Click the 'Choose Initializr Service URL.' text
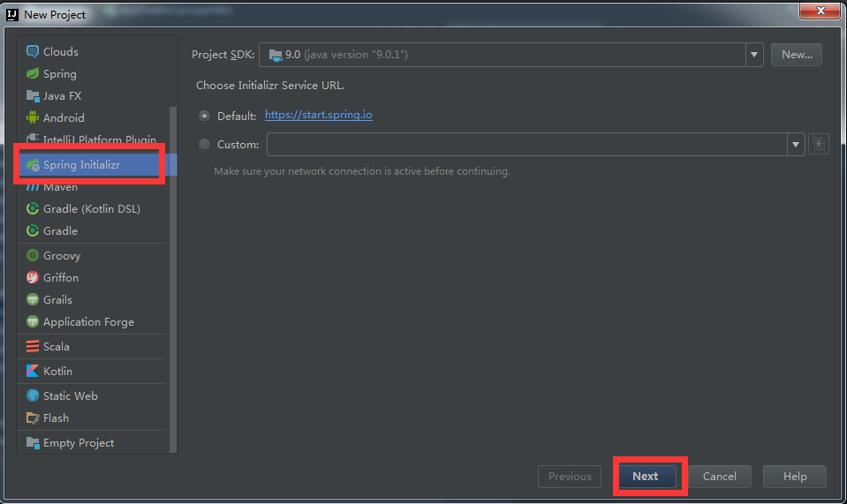Image resolution: width=847 pixels, height=504 pixels. point(270,86)
